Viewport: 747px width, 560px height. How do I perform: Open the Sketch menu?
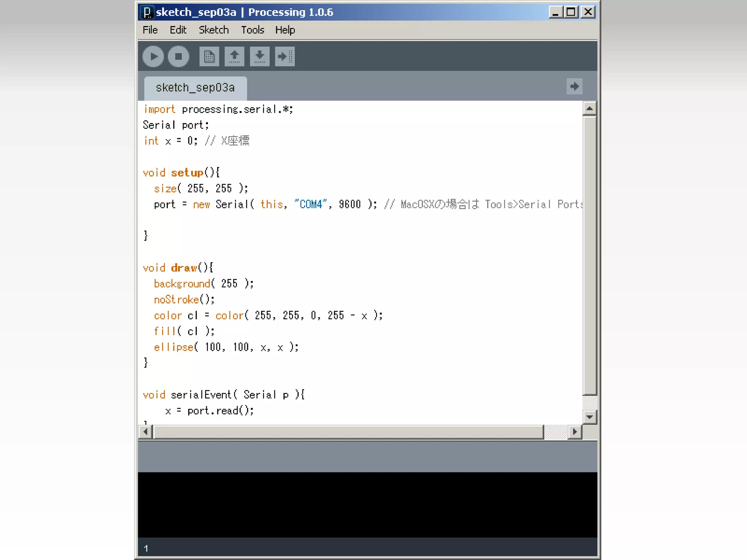pos(213,30)
